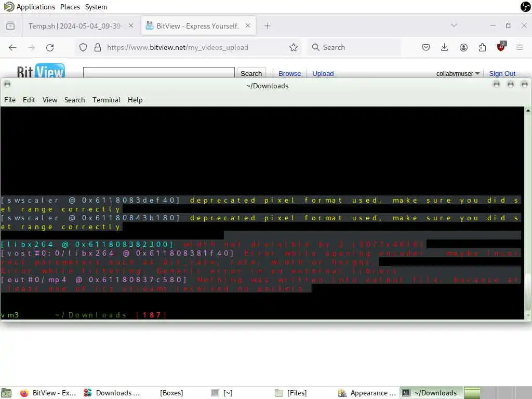Click the libx264 error line in terminal

213,244
